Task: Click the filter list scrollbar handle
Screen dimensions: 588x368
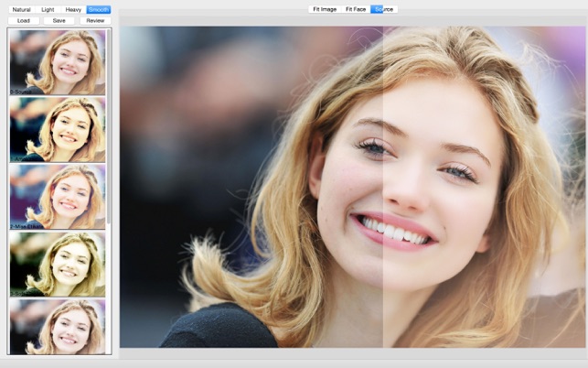Action: [109, 125]
